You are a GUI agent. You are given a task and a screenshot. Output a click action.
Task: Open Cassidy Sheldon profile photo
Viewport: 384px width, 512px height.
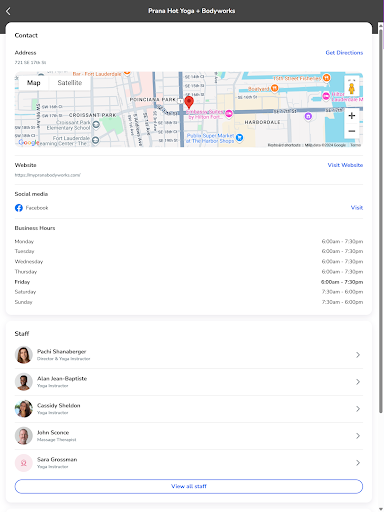(x=24, y=409)
